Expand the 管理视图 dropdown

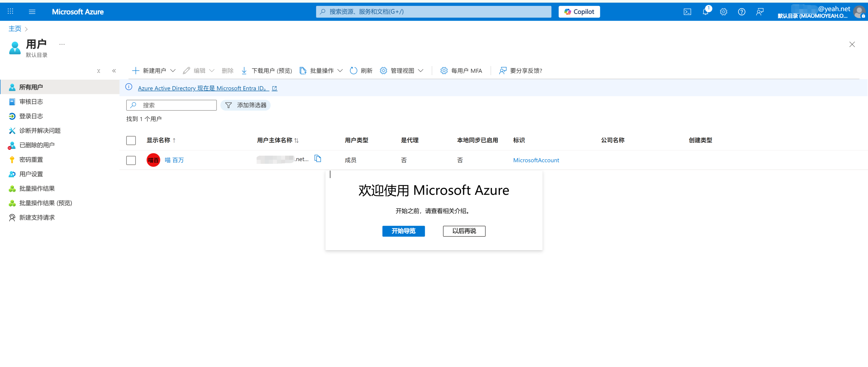point(421,71)
